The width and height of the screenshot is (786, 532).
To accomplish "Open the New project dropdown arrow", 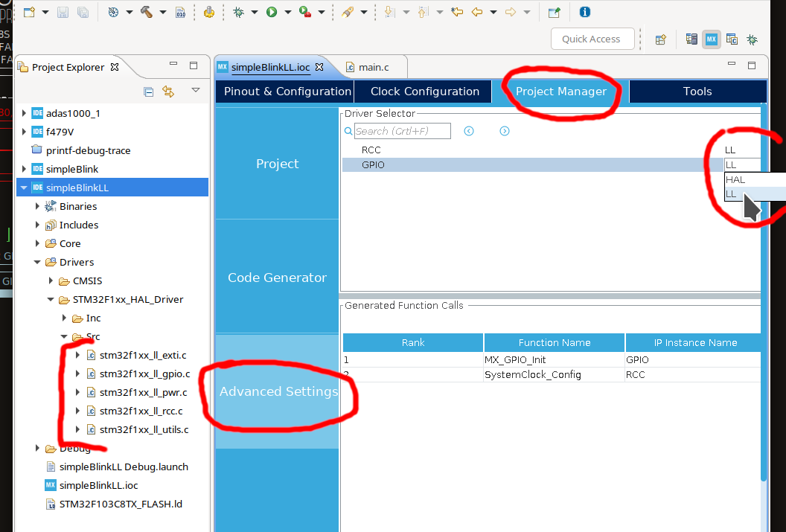I will (45, 12).
